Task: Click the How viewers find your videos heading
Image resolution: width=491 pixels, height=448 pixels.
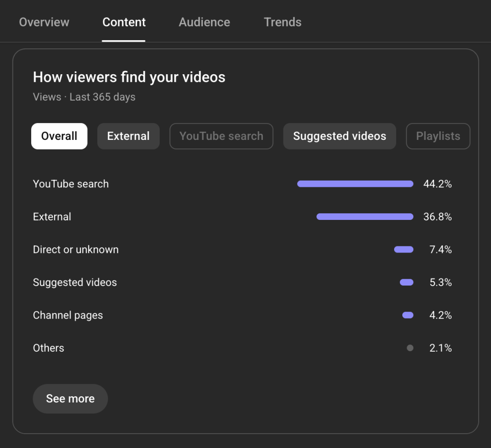Action: tap(129, 77)
